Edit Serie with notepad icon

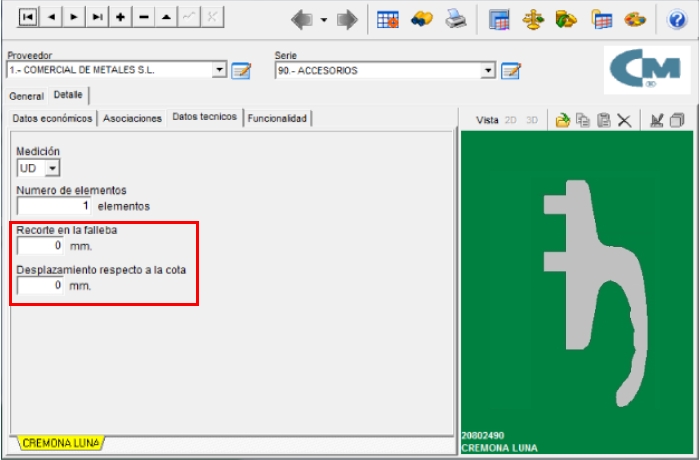click(511, 71)
